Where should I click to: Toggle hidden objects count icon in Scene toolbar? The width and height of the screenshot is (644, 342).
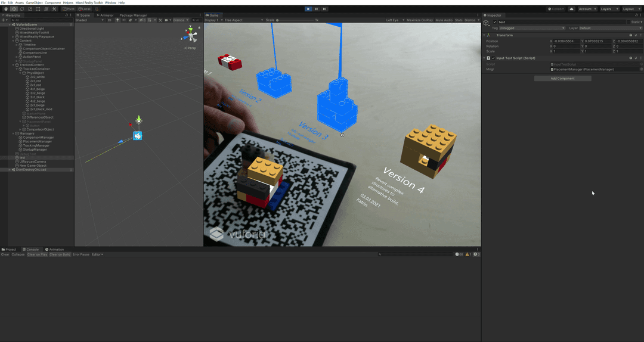click(x=143, y=20)
